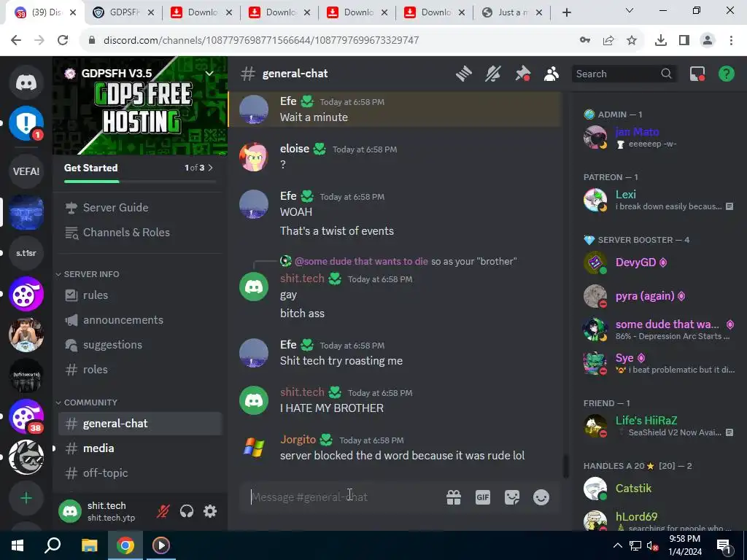
Task: Open the server icon with red 1 badge
Action: 26,123
